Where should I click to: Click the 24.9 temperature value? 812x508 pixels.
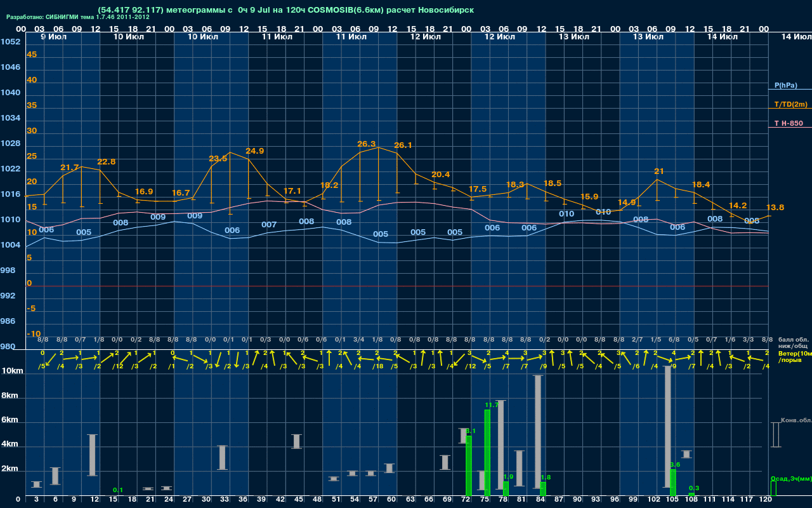[x=254, y=151]
